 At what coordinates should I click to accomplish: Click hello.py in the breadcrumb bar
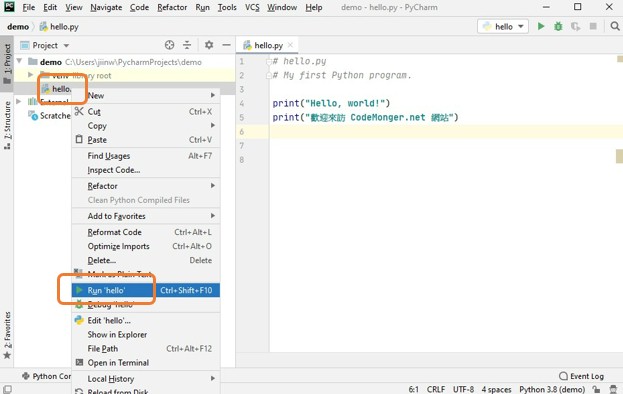pyautogui.click(x=59, y=27)
